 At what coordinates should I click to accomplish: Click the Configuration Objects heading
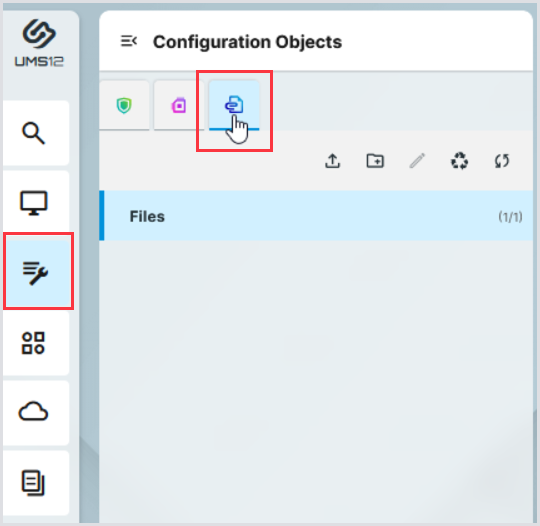(247, 42)
